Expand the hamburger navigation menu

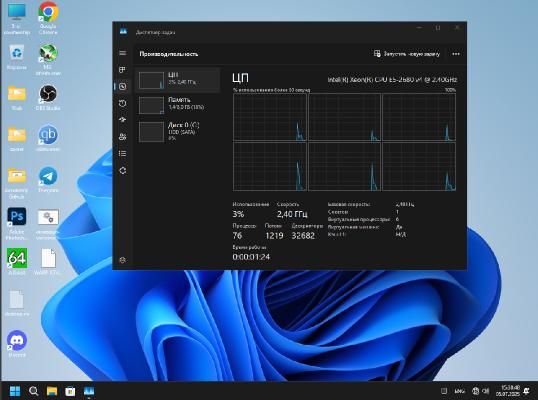tap(122, 53)
